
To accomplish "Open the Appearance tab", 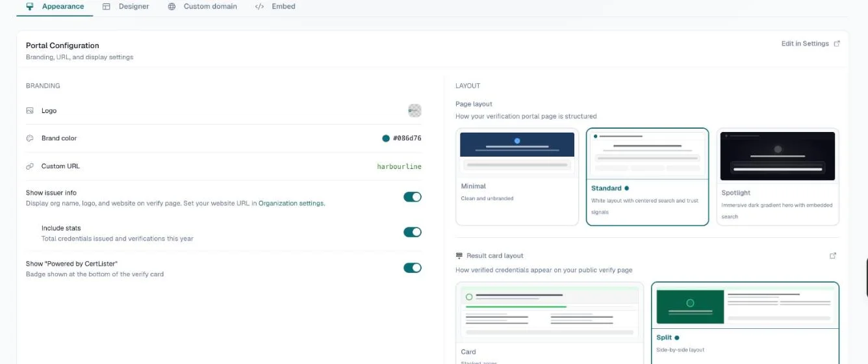I will coord(55,6).
